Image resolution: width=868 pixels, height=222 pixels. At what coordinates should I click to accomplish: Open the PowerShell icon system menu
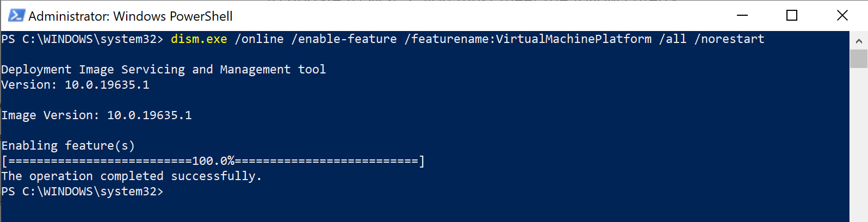16,16
